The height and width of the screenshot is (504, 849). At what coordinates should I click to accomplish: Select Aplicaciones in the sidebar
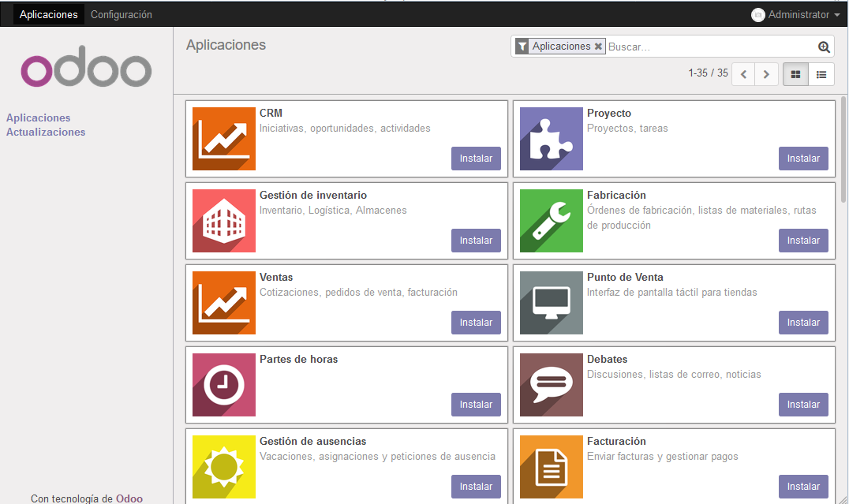pos(39,118)
